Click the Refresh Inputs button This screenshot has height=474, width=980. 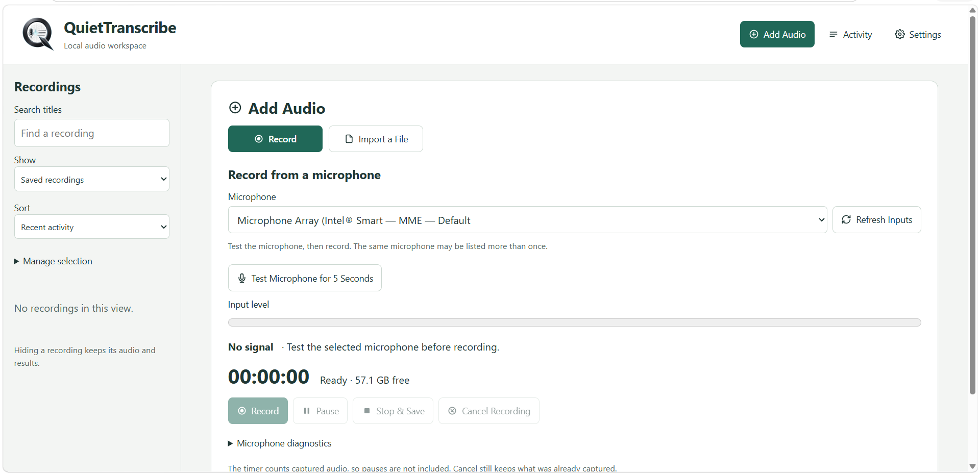877,220
